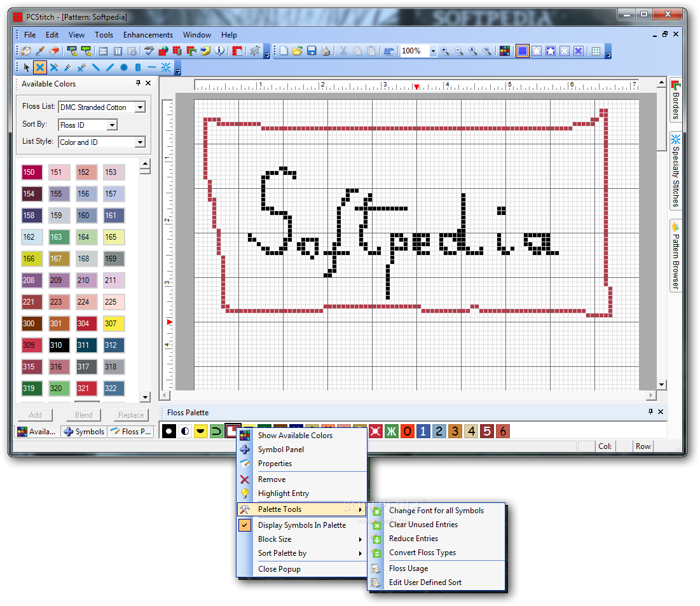The image size is (700, 606).
Task: Pick floss color 307 yellow swatch
Action: [x=114, y=324]
